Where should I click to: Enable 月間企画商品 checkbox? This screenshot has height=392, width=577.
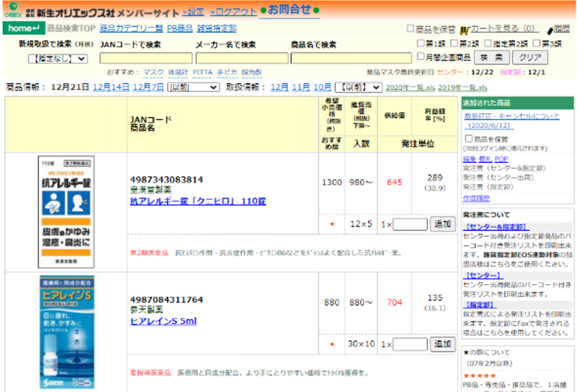click(x=421, y=56)
